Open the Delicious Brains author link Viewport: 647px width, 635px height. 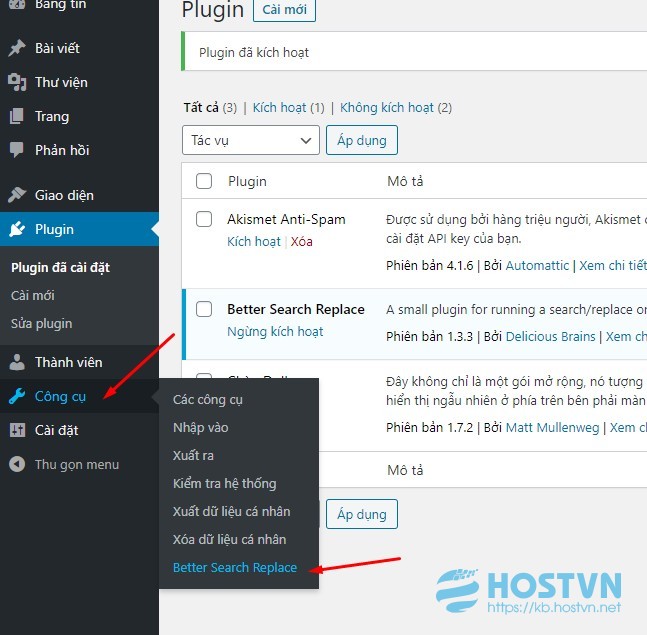[550, 336]
